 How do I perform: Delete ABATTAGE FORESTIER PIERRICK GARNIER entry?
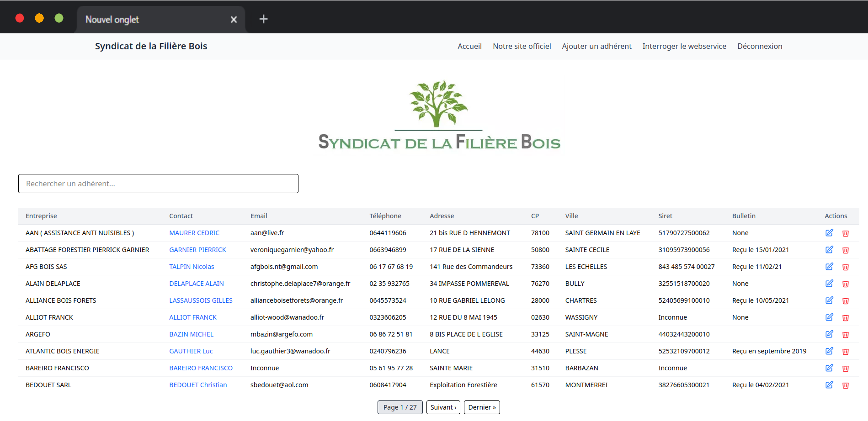coord(846,250)
